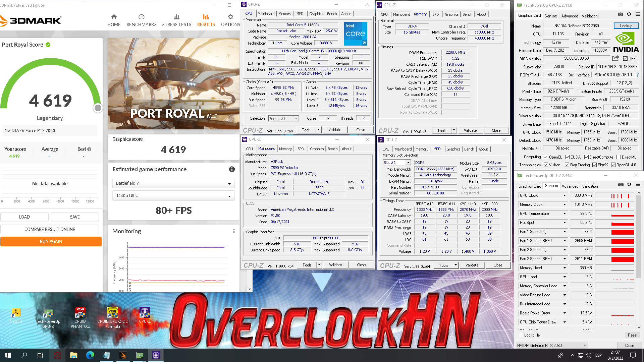
Task: Open the Monitoring three-dot menu
Action: tap(234, 231)
